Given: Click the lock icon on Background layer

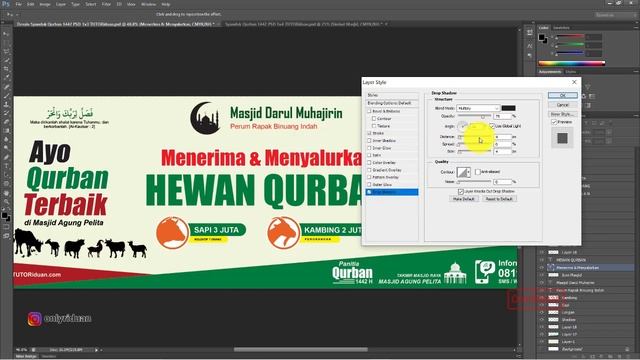Looking at the screenshot, I should coord(627,349).
